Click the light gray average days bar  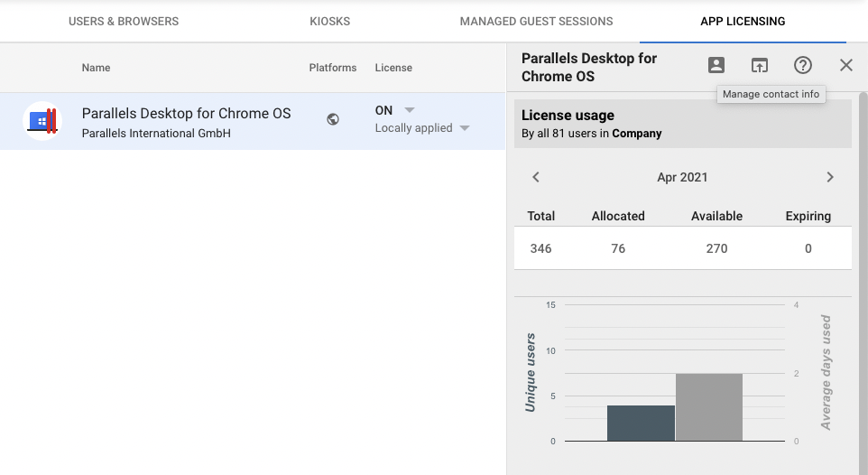(x=709, y=407)
